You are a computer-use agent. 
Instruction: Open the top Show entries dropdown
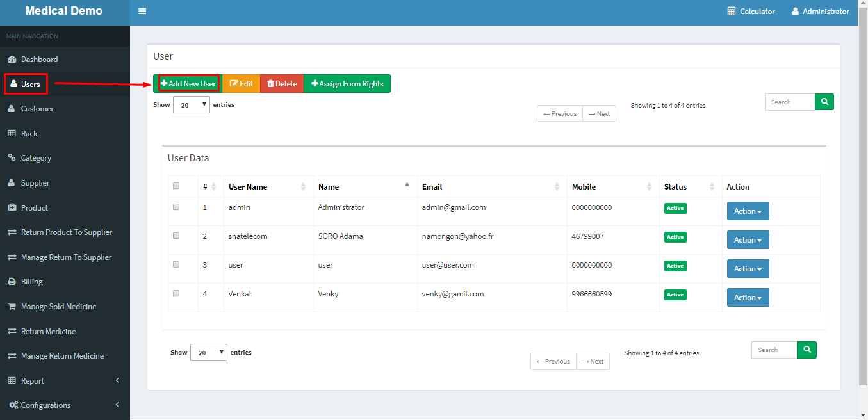192,105
